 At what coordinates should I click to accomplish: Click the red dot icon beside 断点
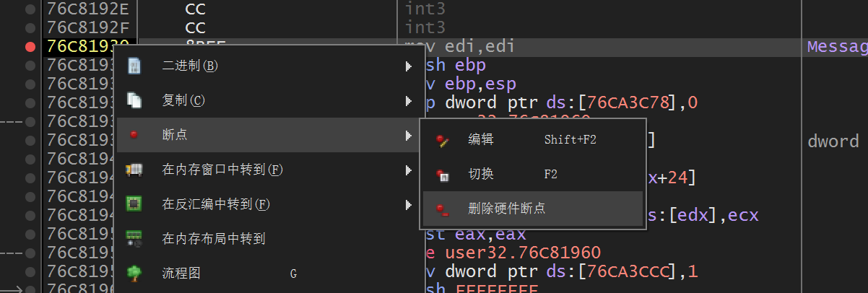point(134,135)
